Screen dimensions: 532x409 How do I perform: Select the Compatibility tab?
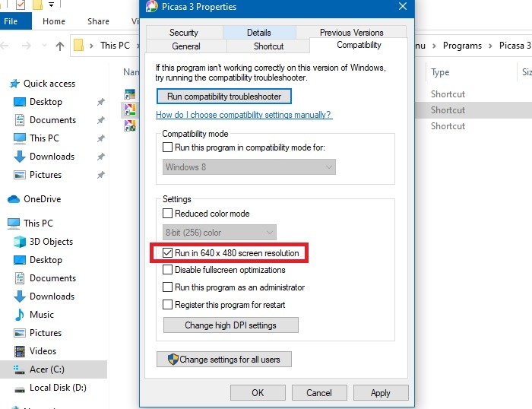(359, 45)
